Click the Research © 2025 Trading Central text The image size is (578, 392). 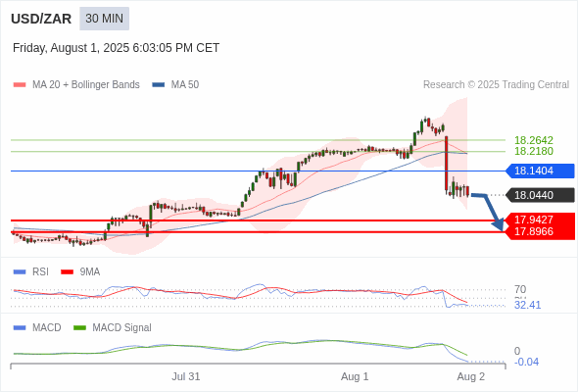pyautogui.click(x=496, y=85)
